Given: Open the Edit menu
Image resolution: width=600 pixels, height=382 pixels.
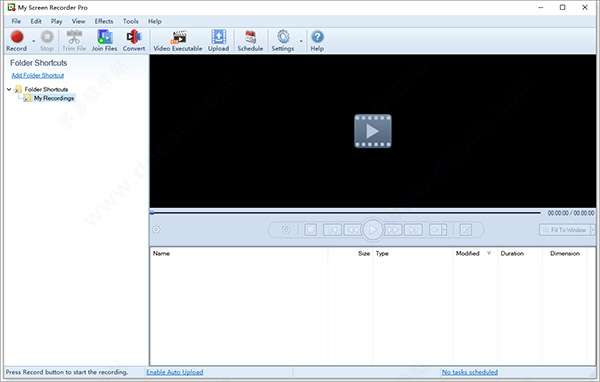Looking at the screenshot, I should pos(36,21).
